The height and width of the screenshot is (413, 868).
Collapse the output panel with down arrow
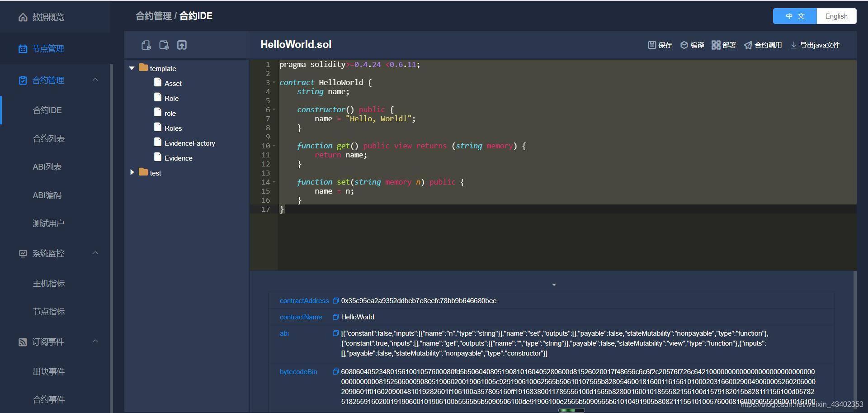coord(554,285)
